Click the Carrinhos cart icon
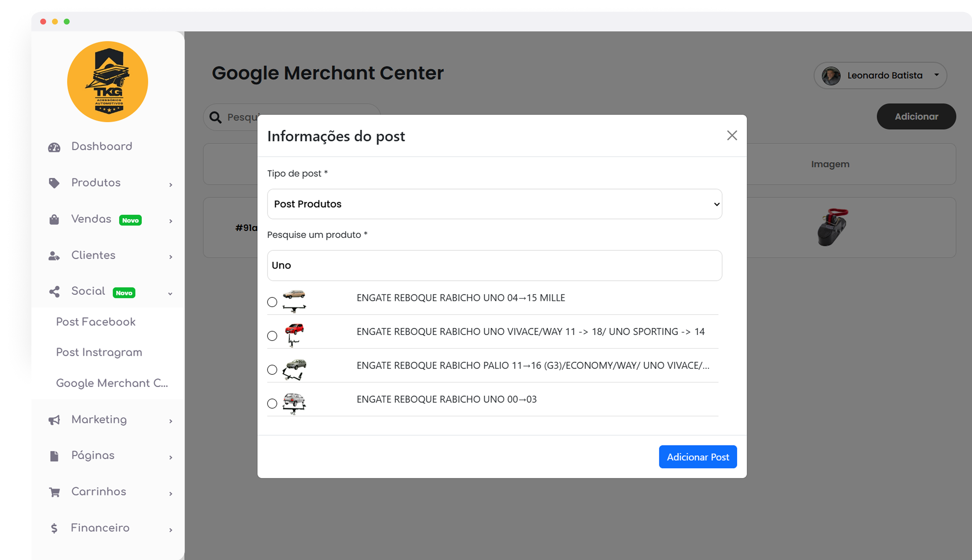972x560 pixels. [54, 492]
